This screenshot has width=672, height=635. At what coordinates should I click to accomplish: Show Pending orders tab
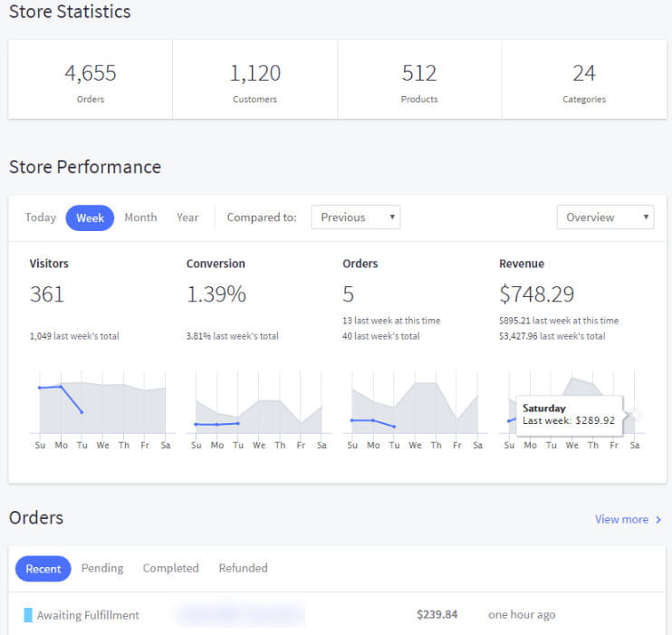point(102,568)
